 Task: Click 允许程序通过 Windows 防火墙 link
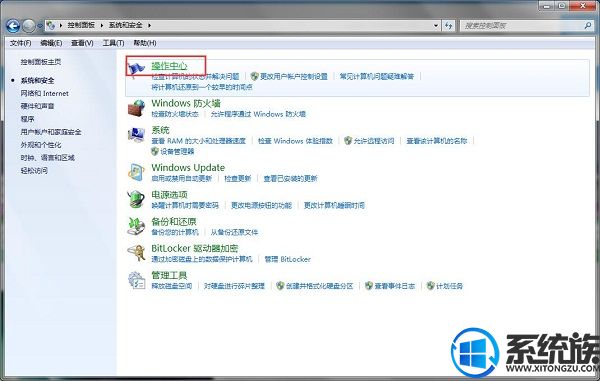click(x=258, y=114)
